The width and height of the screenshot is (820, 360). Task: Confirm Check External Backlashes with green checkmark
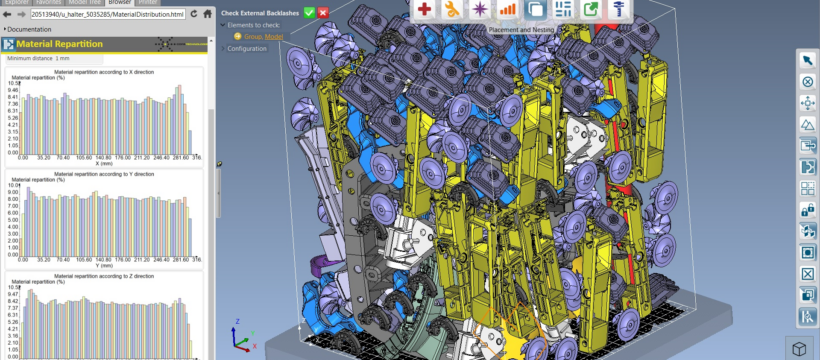[309, 13]
